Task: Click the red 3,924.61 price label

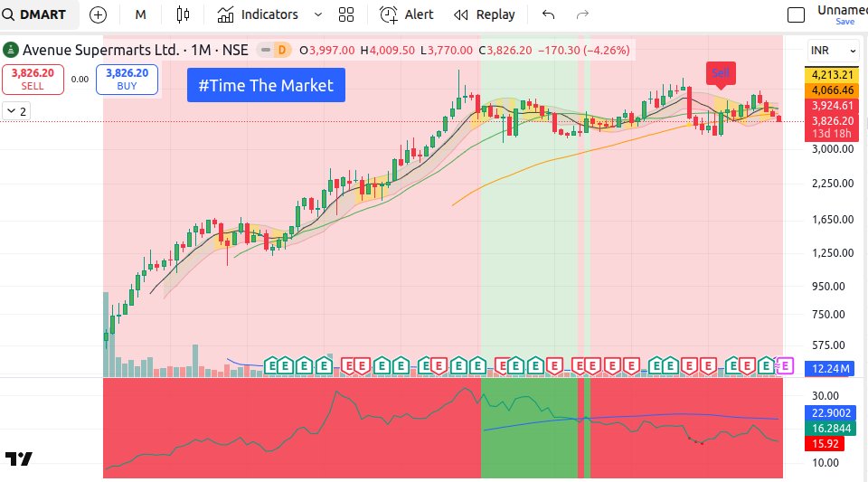Action: click(832, 106)
